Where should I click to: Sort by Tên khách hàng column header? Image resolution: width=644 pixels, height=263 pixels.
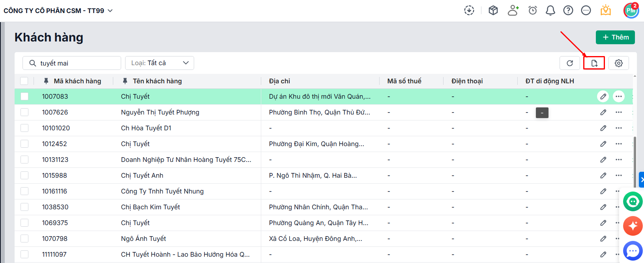(x=157, y=81)
